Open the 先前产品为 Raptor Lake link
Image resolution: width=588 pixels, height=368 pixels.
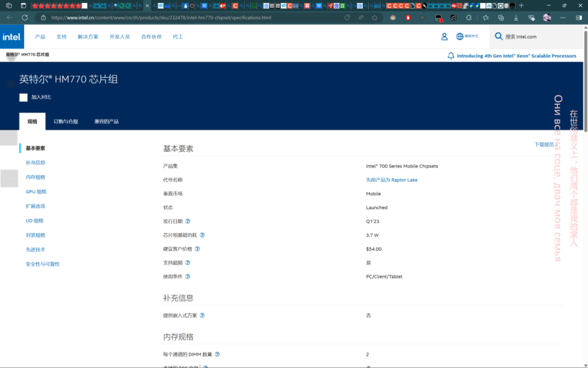pyautogui.click(x=392, y=180)
